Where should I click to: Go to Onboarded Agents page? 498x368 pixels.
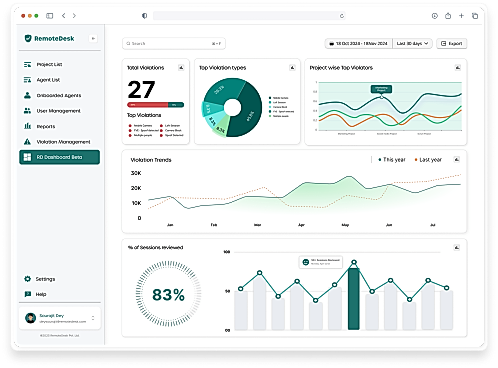(x=59, y=95)
